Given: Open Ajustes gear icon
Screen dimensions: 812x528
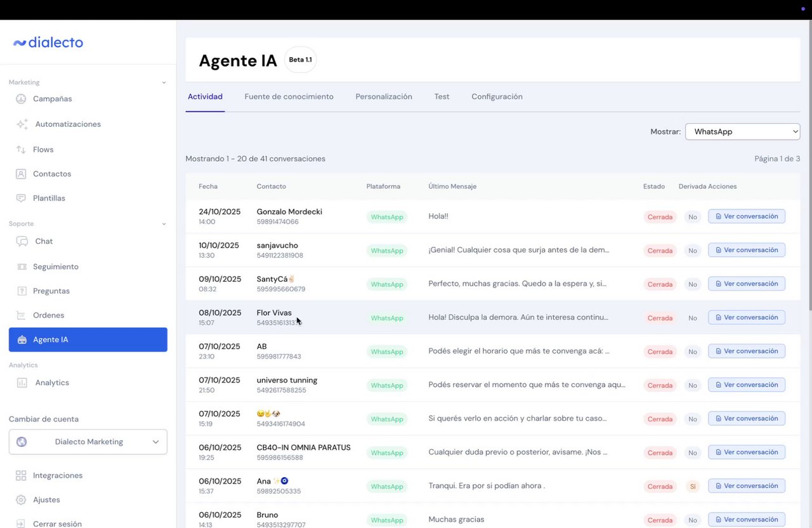Looking at the screenshot, I should pyautogui.click(x=22, y=499).
